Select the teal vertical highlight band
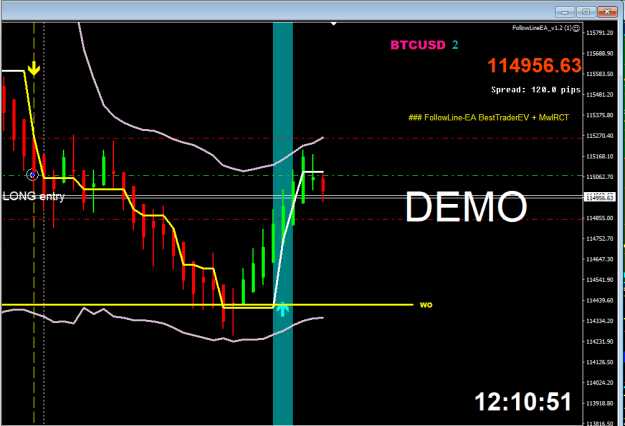625x426 pixels. [283, 223]
